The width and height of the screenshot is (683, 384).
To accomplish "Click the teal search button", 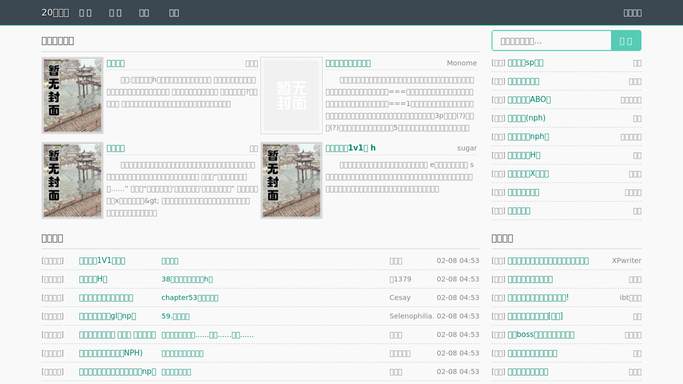I will coord(626,41).
